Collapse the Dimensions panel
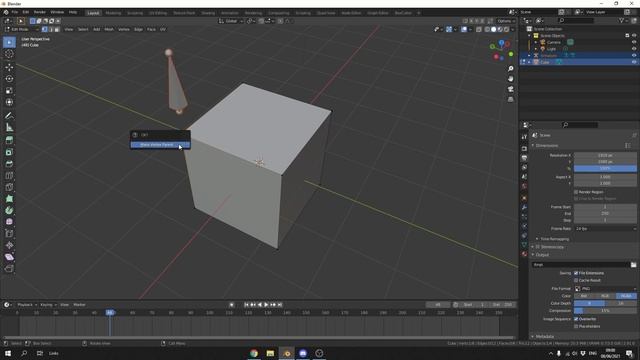This screenshot has width=640, height=360. pyautogui.click(x=546, y=146)
